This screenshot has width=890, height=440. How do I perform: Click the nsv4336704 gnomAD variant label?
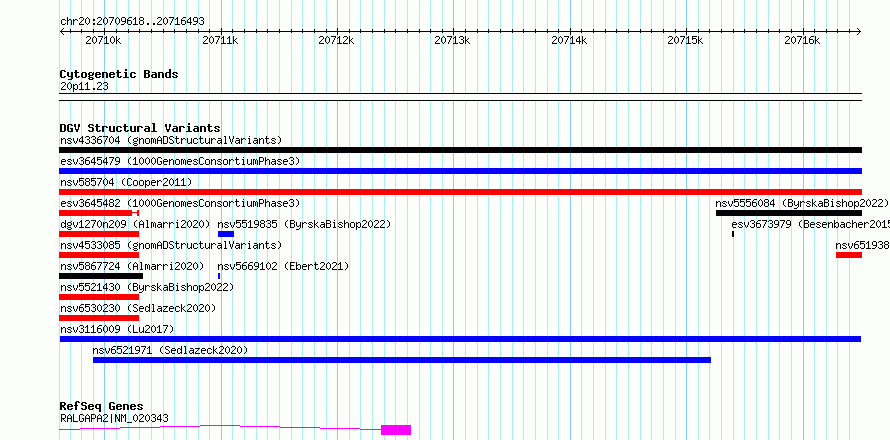click(x=171, y=140)
